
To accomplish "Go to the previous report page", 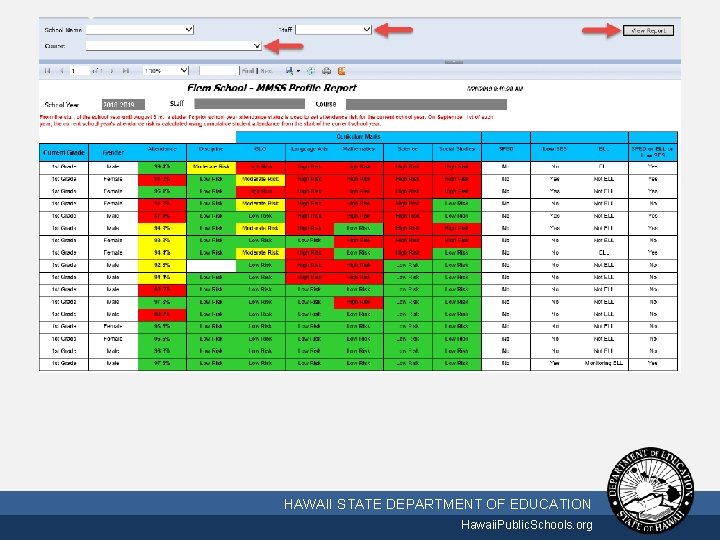I will pos(61,71).
